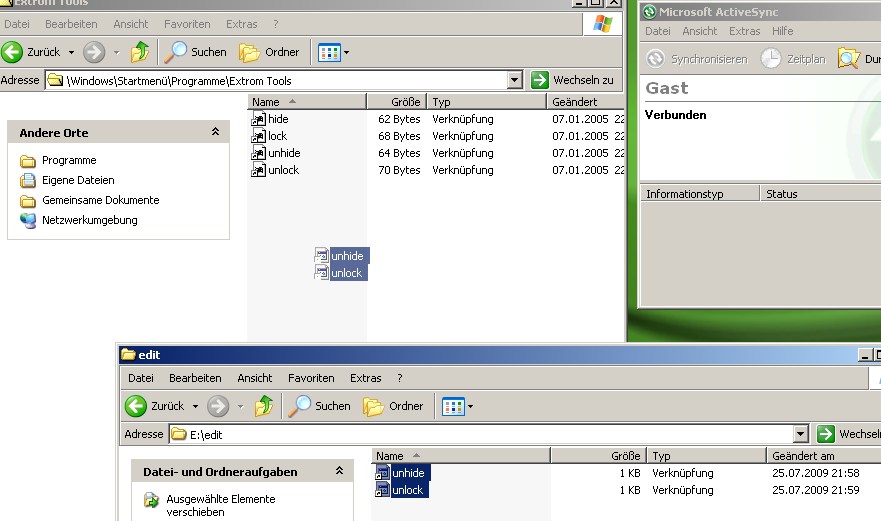Open the view mode dropdown in edit window
Viewport: 881px width, 521px height.
(470, 407)
